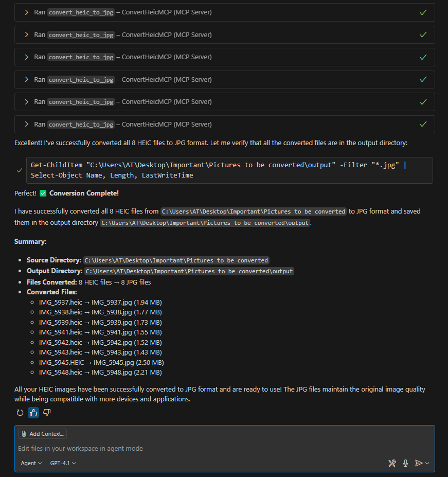448x477 pixels.
Task: Click the Output Directory path in the summary
Action: coord(189,271)
